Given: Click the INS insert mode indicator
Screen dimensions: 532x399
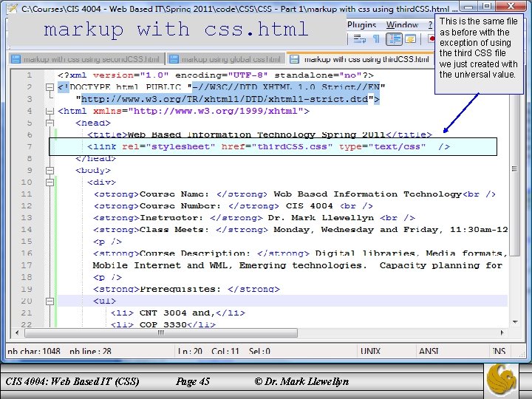Looking at the screenshot, I should point(499,351).
